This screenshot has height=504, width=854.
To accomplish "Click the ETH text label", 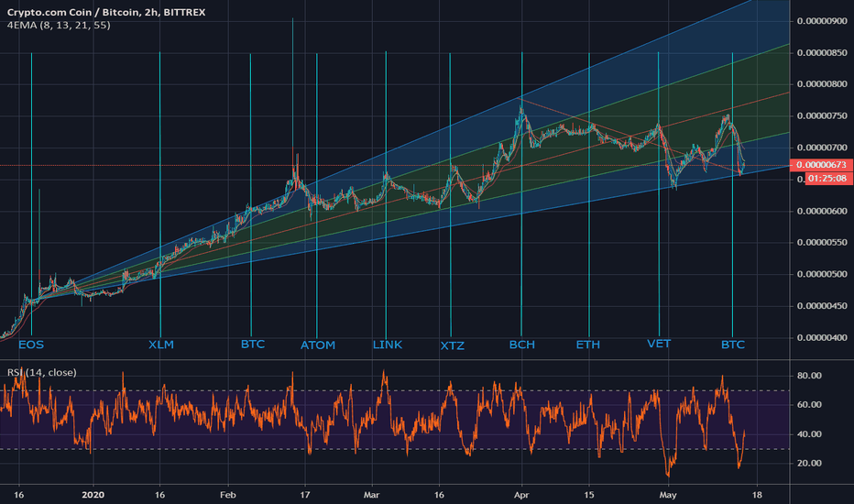I will pyautogui.click(x=588, y=345).
